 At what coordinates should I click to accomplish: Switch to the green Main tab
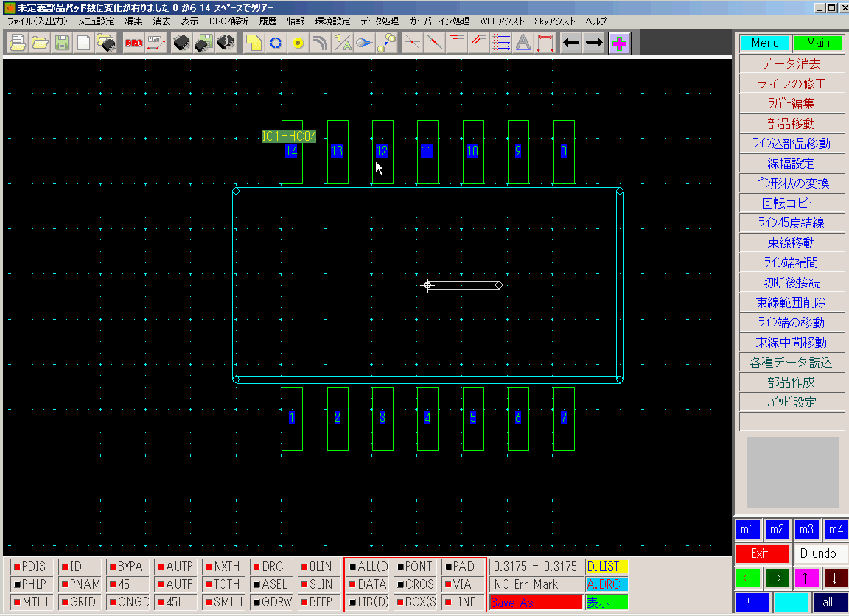pyautogui.click(x=817, y=43)
